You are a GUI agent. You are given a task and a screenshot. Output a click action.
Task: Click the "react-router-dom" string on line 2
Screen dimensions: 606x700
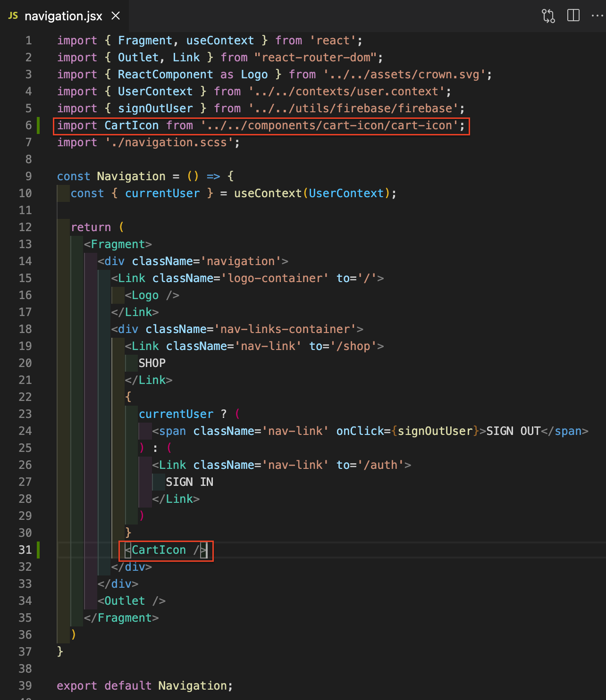click(315, 58)
